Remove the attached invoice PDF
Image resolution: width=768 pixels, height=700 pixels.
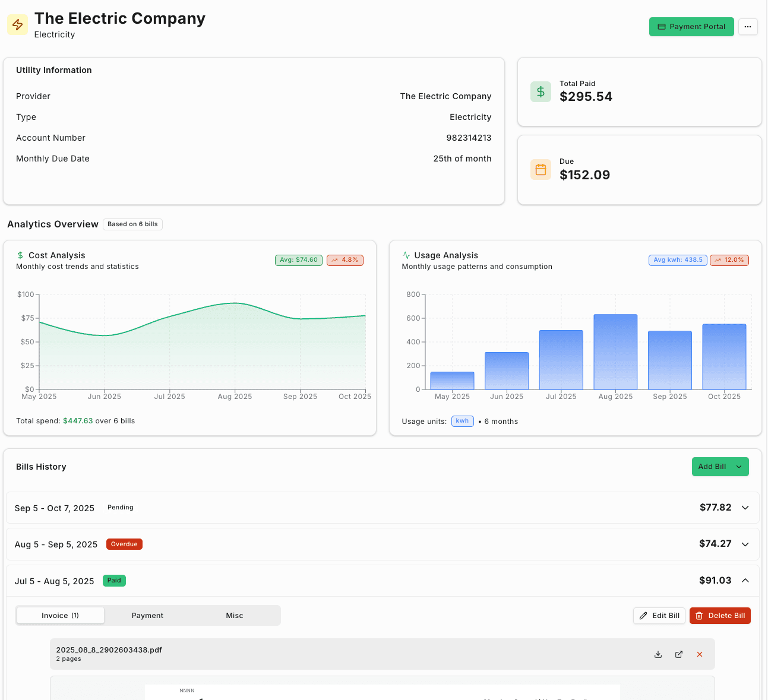[x=699, y=654]
